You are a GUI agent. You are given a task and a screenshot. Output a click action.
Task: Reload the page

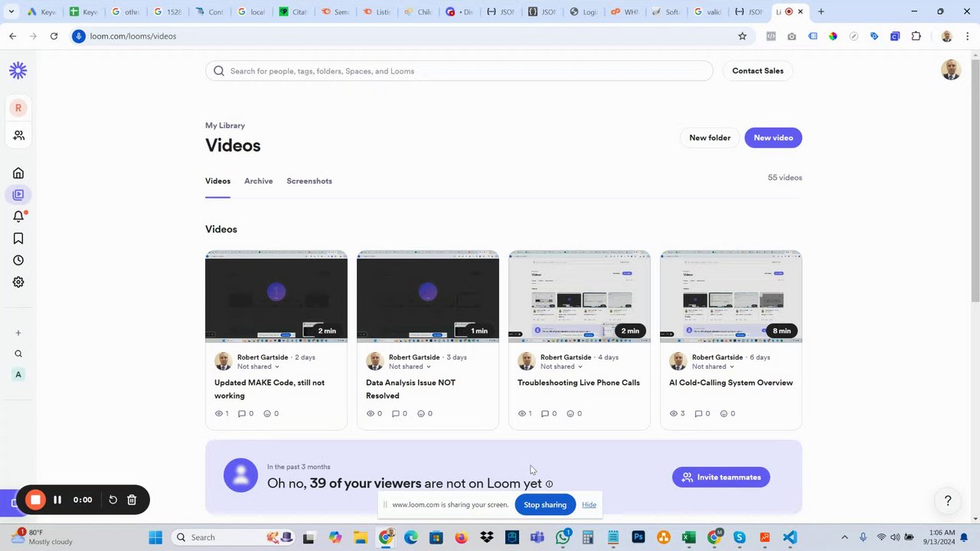(x=54, y=36)
